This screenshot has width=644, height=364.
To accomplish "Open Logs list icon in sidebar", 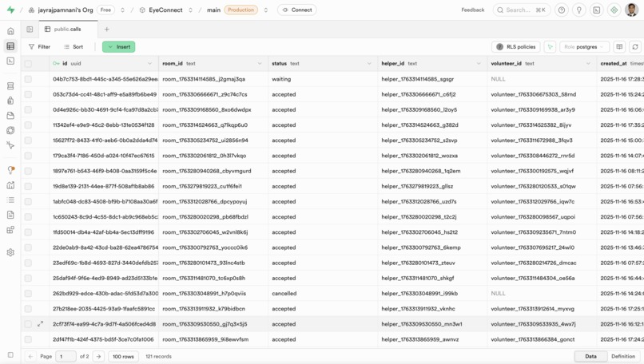I will click(10, 200).
